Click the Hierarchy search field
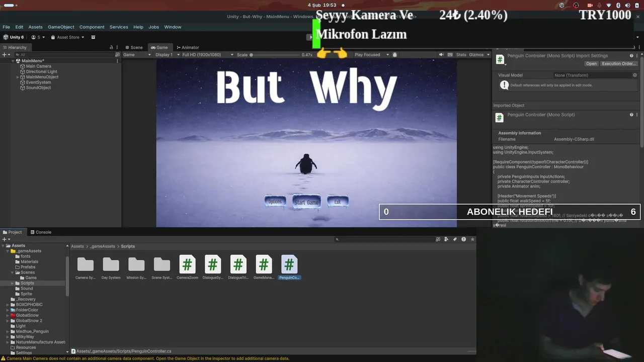644x362 pixels. click(x=64, y=54)
